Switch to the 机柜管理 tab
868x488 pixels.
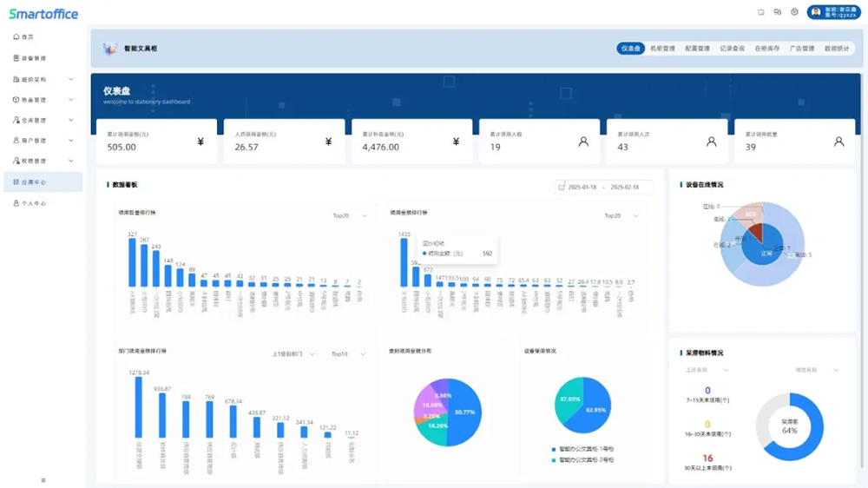click(662, 49)
